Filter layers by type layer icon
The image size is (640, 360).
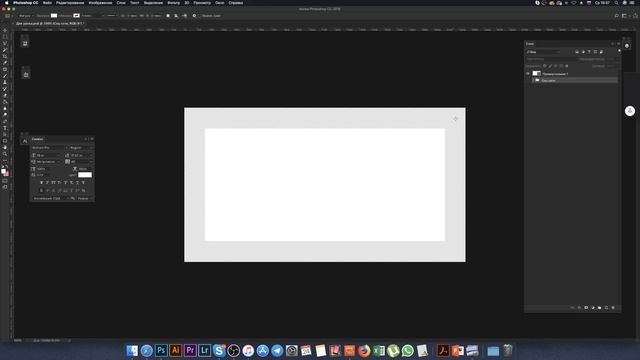pos(589,52)
